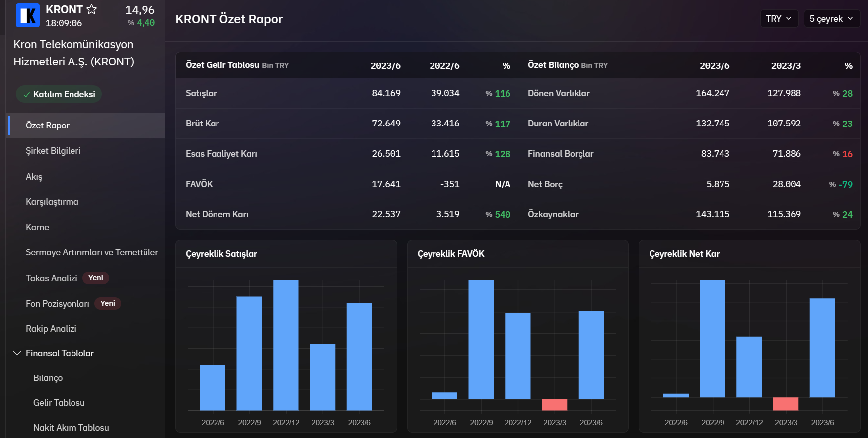
Task: Click the FAVÖK row label
Action: pos(199,184)
